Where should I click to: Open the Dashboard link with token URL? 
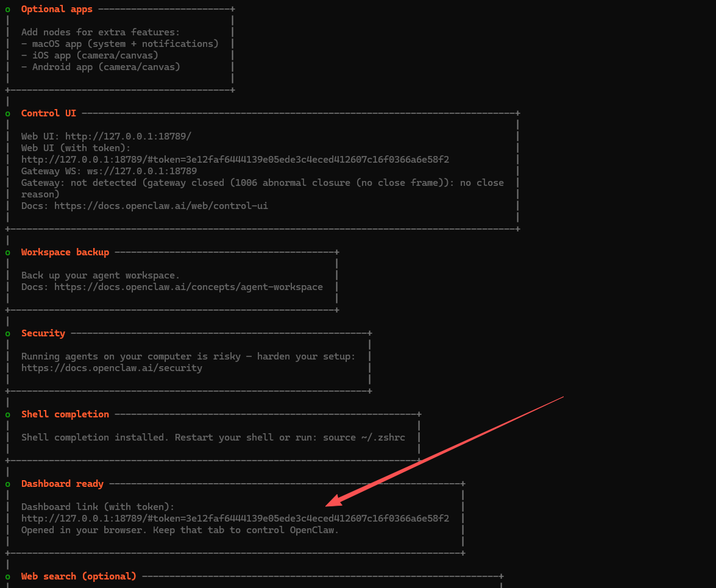point(235,519)
